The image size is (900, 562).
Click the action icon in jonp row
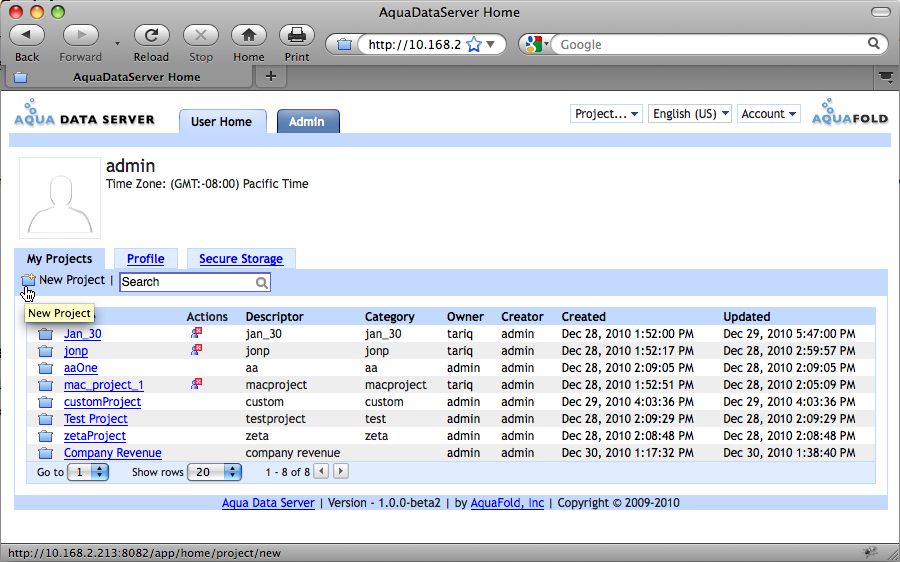[x=196, y=350]
